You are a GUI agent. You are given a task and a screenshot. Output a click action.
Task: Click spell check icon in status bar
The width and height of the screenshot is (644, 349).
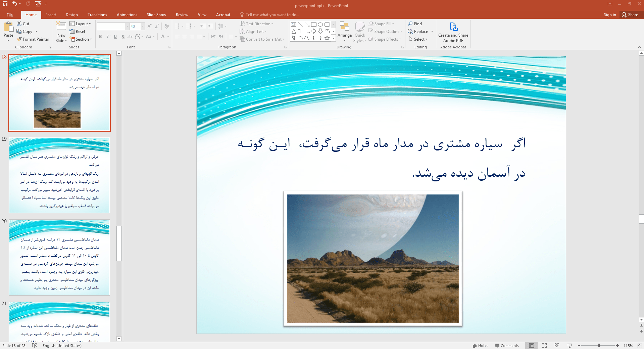click(x=34, y=346)
